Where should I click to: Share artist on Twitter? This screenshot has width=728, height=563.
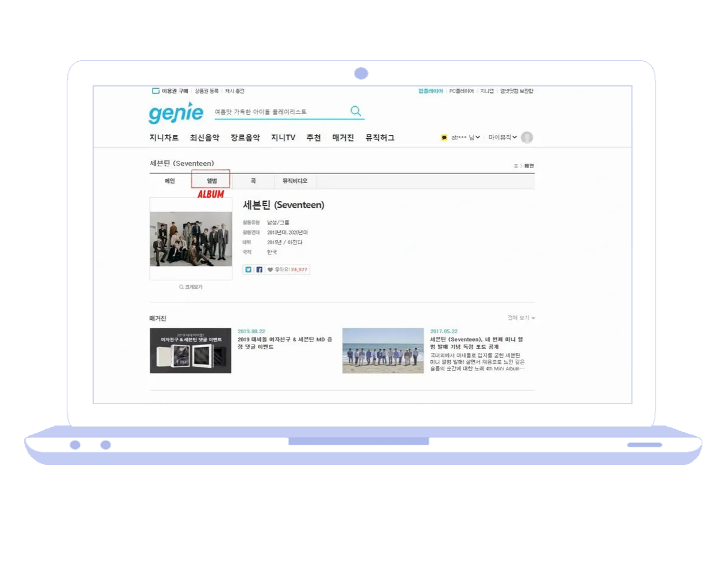click(x=248, y=270)
